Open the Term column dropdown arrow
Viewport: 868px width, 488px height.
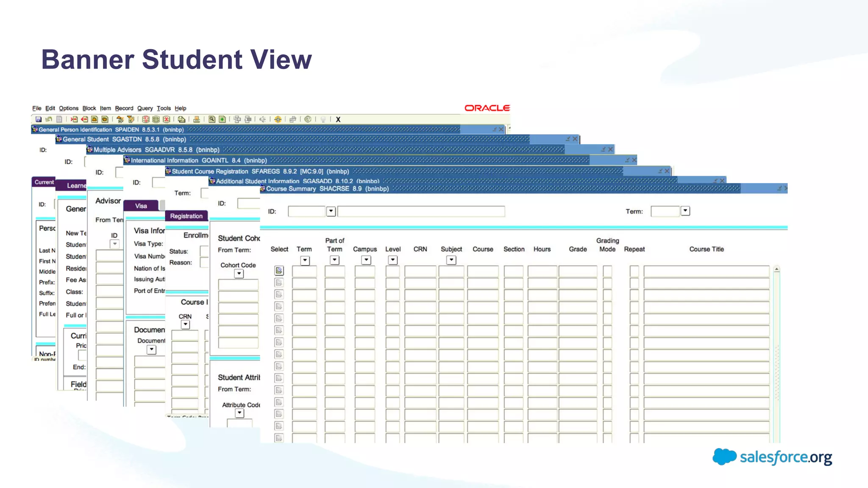(x=305, y=261)
